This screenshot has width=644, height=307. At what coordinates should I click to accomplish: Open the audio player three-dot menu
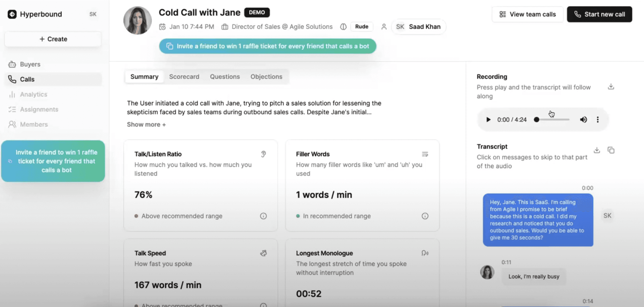click(x=597, y=119)
